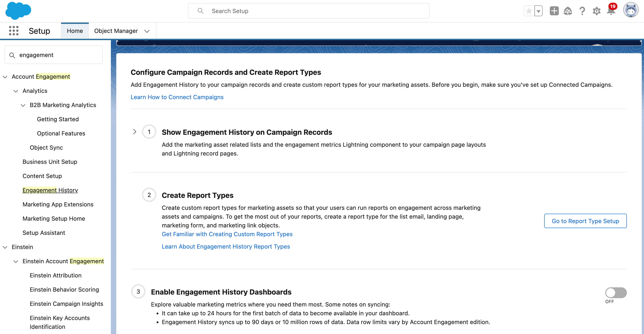Open Marketing App Extensions
This screenshot has width=644, height=334.
coord(58,204)
